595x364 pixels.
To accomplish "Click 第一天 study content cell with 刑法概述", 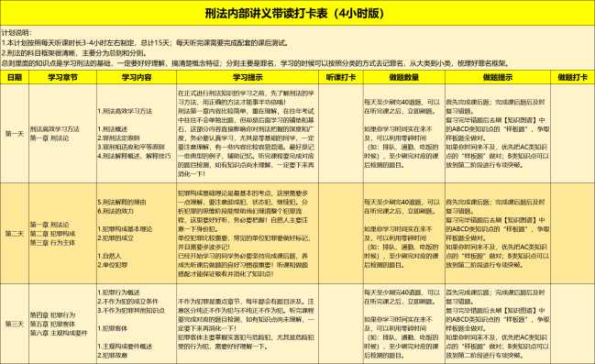I will click(x=137, y=134).
